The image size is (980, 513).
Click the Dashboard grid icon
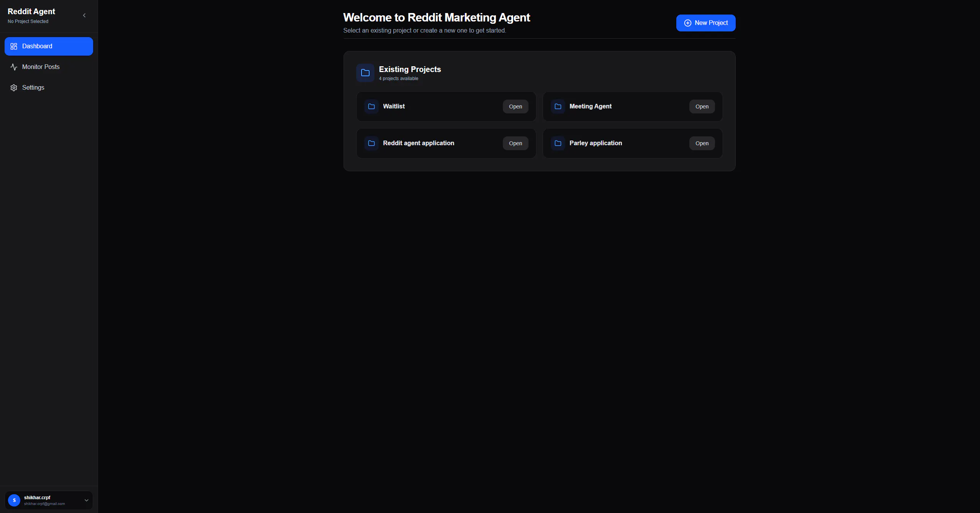click(14, 46)
